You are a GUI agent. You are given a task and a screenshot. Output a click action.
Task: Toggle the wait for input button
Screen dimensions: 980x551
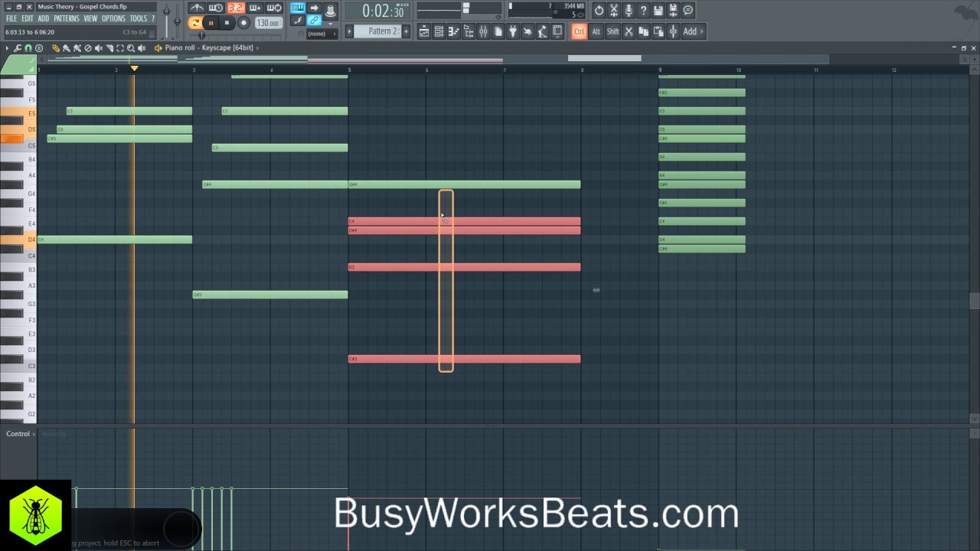point(216,8)
